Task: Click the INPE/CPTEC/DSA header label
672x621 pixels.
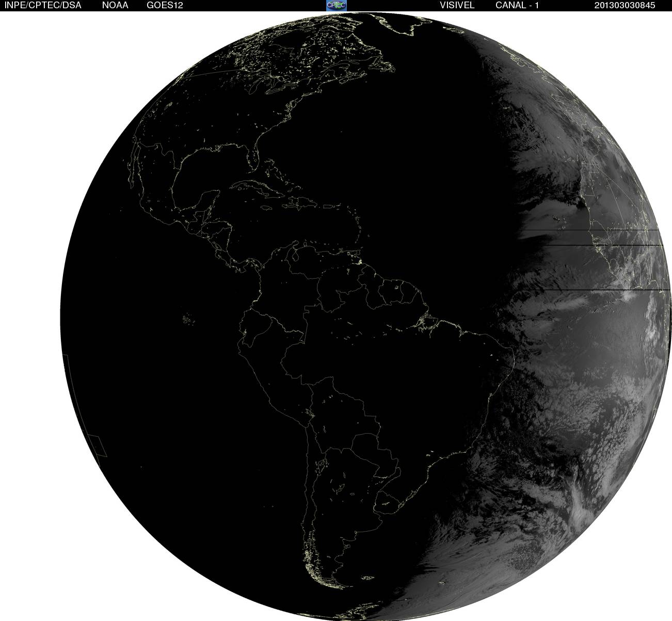Action: point(43,5)
